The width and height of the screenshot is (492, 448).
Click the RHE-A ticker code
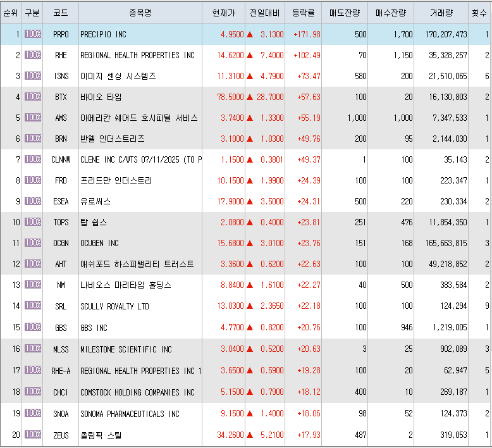point(61,371)
